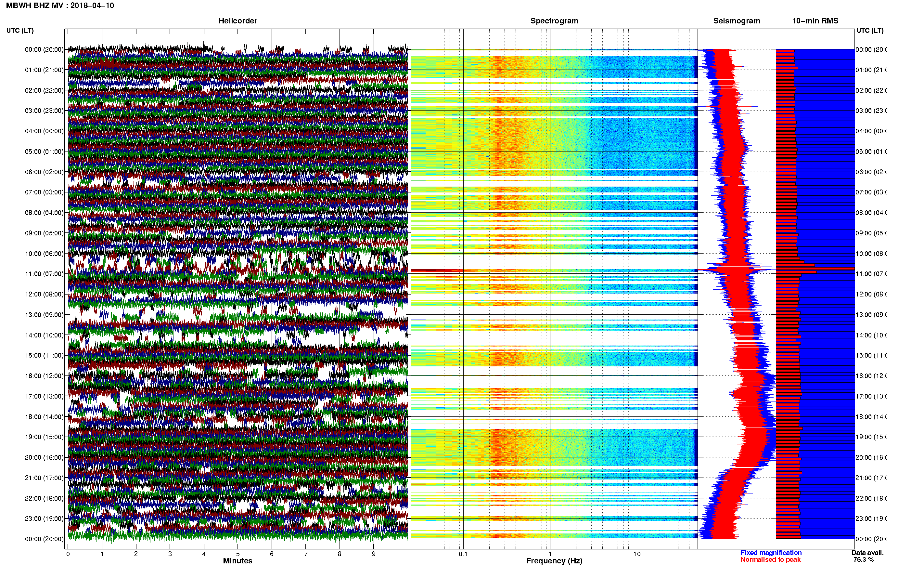Click the left time label '03:00 (23:00)'

(x=44, y=111)
